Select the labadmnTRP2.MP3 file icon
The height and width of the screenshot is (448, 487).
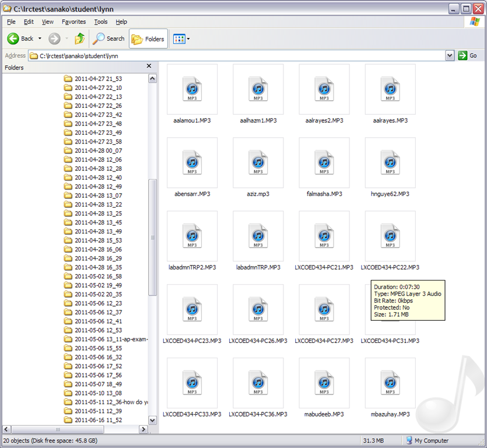click(x=192, y=236)
